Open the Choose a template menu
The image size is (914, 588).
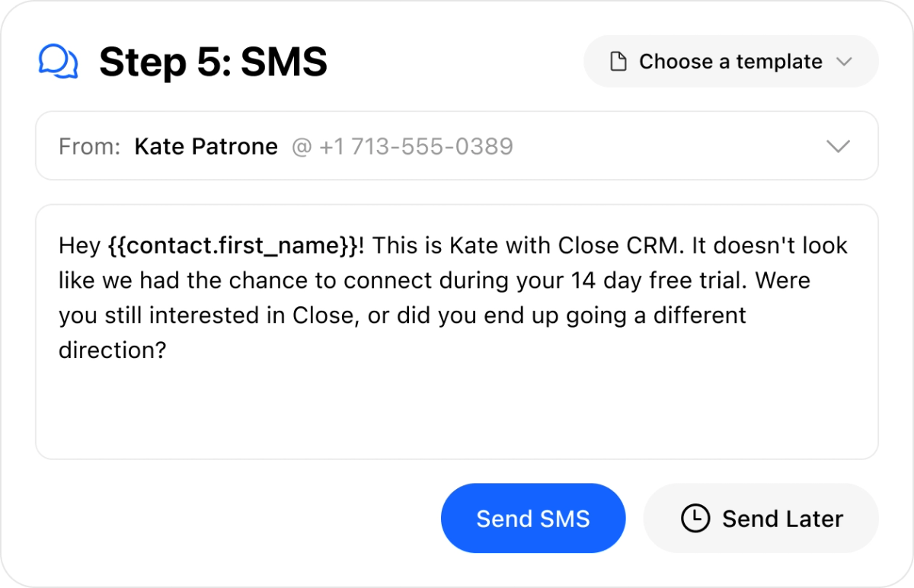731,62
